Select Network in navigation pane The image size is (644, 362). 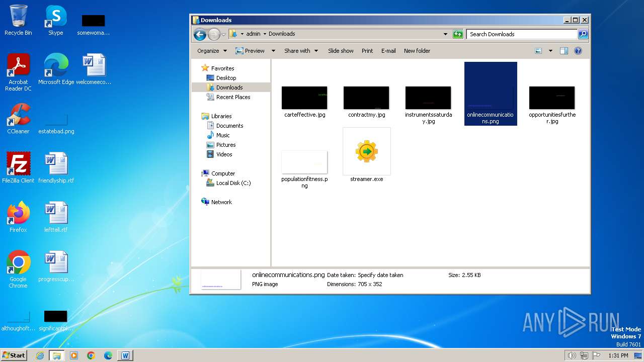tap(221, 202)
